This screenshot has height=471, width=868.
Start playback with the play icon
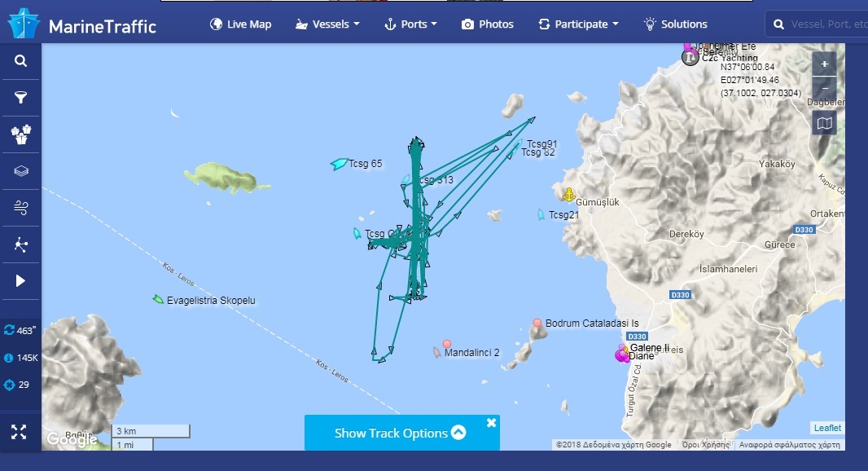[20, 281]
